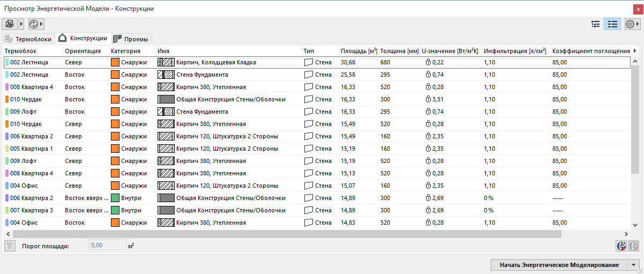Screen dimensions: 644x274
Task: Click the 0 % infiltration cell in the 007 Квартира 3 row
Action: 489,210
